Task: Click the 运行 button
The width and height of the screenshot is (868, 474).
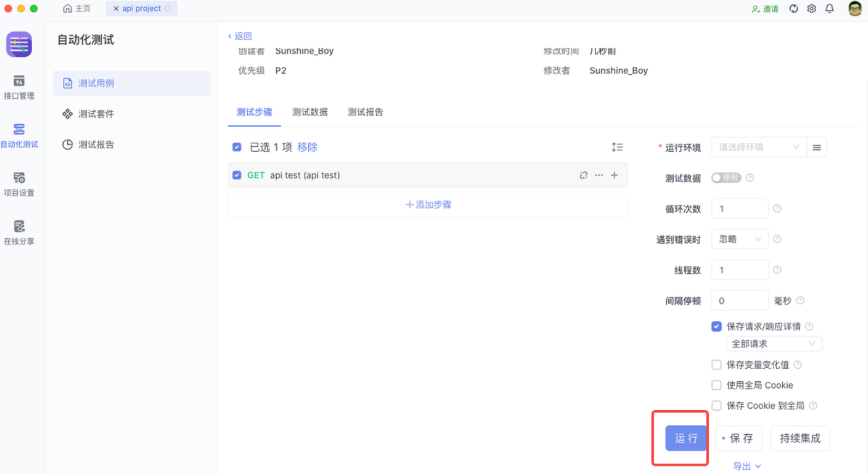Action: coord(686,438)
